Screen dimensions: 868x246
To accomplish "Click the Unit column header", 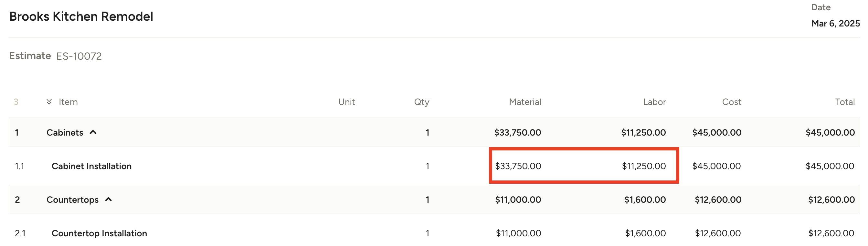I will (x=346, y=102).
